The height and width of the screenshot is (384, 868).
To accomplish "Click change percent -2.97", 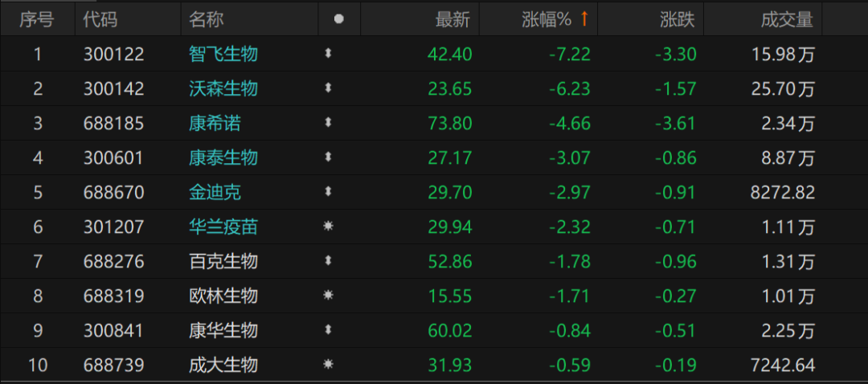I will pyautogui.click(x=570, y=193).
